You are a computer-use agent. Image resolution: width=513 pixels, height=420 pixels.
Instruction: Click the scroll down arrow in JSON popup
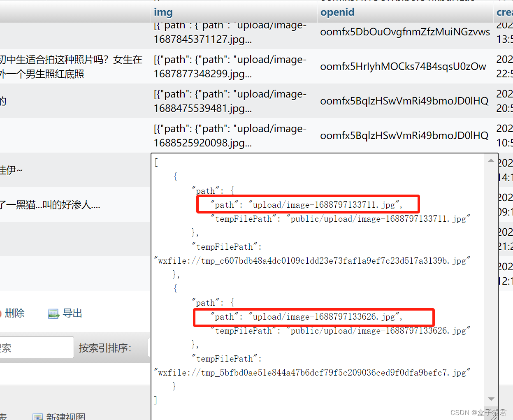(491, 399)
